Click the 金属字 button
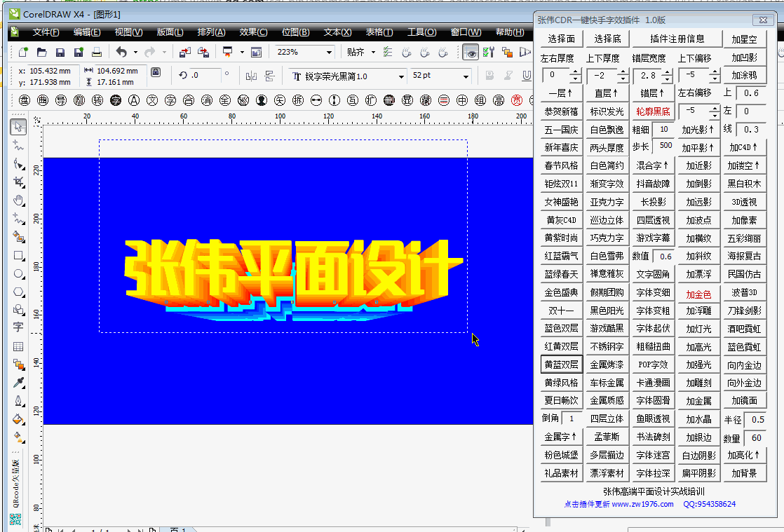 click(562, 437)
